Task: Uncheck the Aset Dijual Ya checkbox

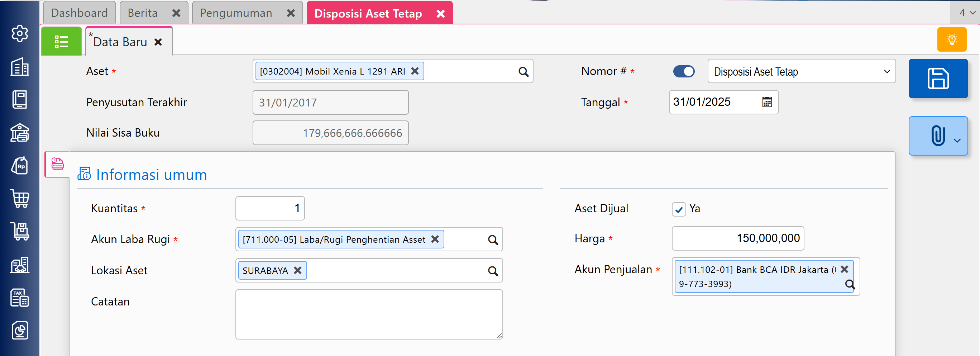Action: click(x=679, y=209)
